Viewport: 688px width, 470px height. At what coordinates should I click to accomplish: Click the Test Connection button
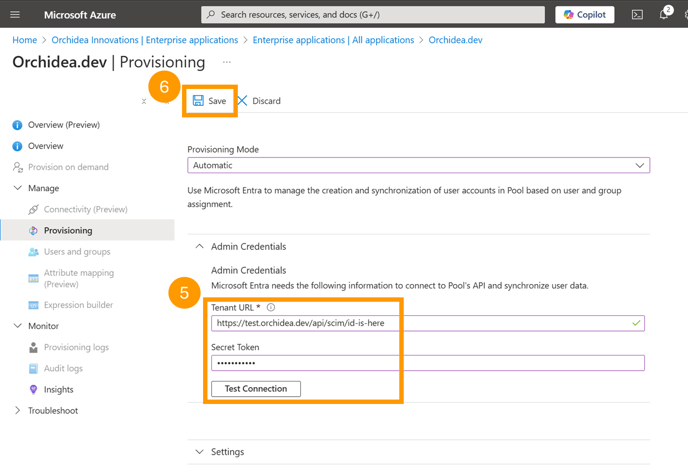coord(256,389)
